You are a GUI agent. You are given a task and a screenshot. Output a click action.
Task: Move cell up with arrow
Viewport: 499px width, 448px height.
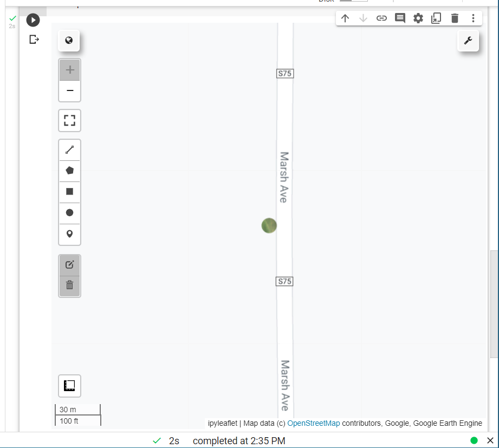tap(345, 18)
